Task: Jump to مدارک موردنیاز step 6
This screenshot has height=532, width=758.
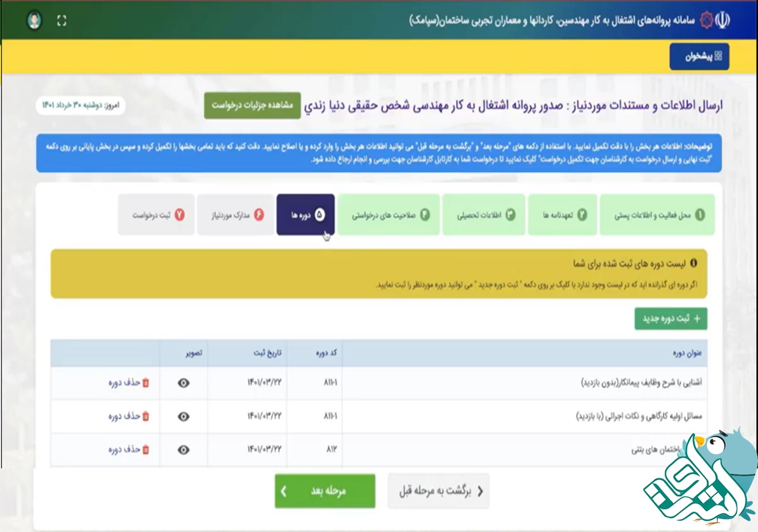Action: [x=235, y=215]
